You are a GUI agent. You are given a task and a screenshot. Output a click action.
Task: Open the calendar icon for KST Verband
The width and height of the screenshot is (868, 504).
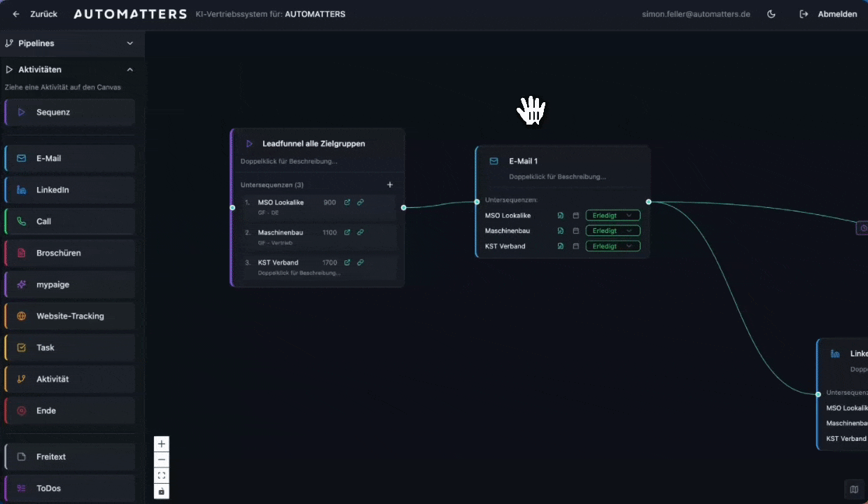coord(576,246)
